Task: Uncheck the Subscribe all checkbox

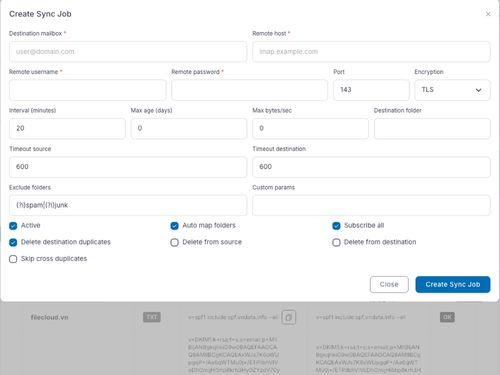Action: click(336, 226)
